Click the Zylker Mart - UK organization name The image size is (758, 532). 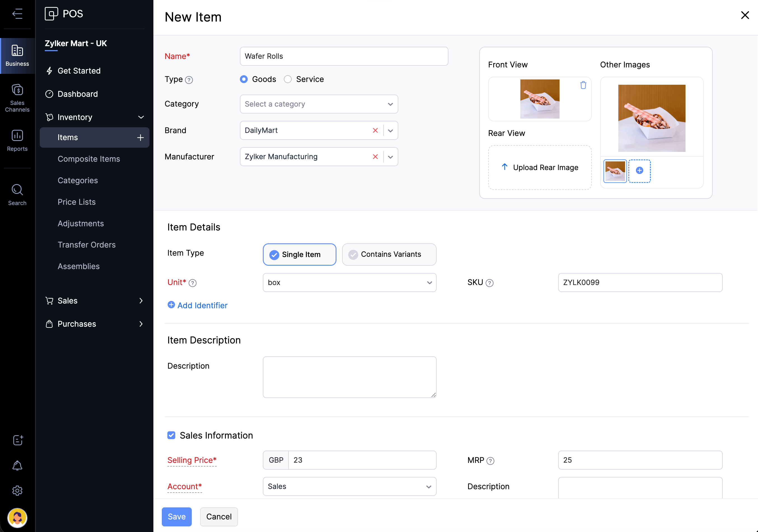click(x=76, y=43)
